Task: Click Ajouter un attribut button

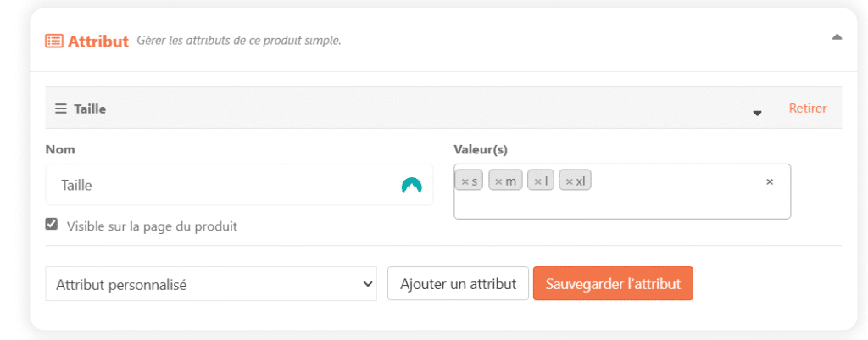Action: coord(459,283)
